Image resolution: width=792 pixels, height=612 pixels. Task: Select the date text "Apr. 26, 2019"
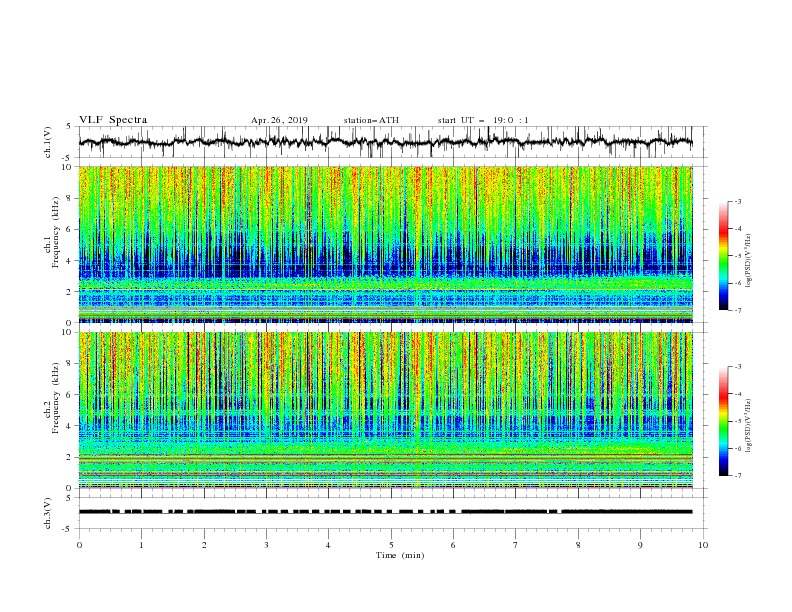coord(279,120)
